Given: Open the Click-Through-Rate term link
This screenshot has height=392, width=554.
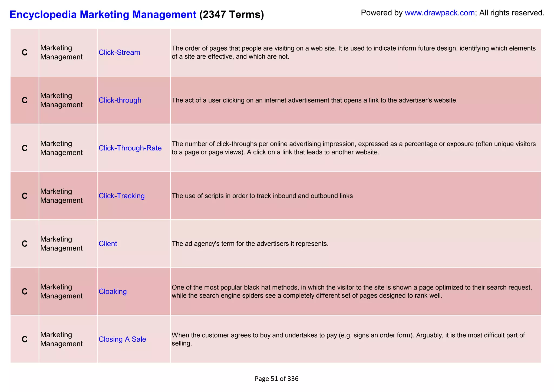Looking at the screenshot, I should pos(130,148).
